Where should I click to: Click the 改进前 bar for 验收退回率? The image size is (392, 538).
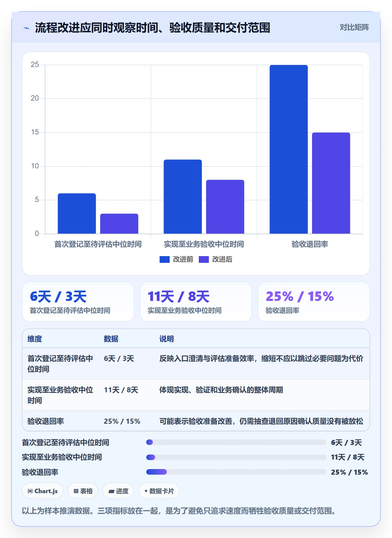click(289, 149)
